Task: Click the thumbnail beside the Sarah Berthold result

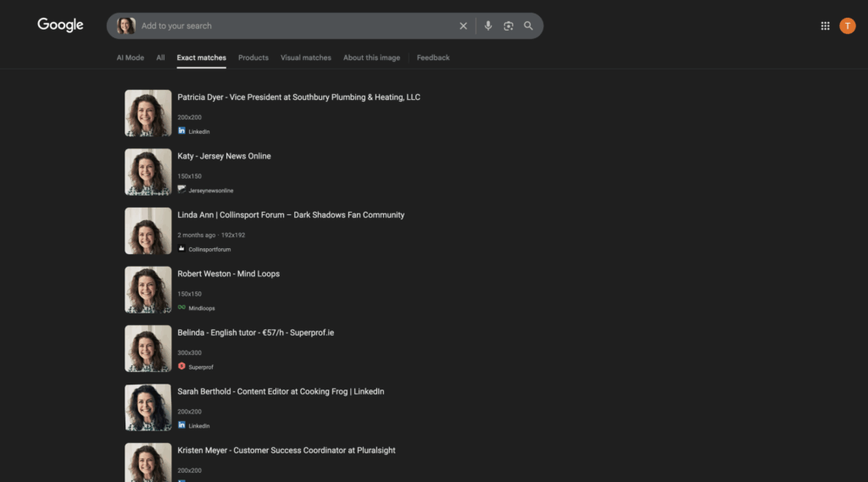Action: pos(148,407)
